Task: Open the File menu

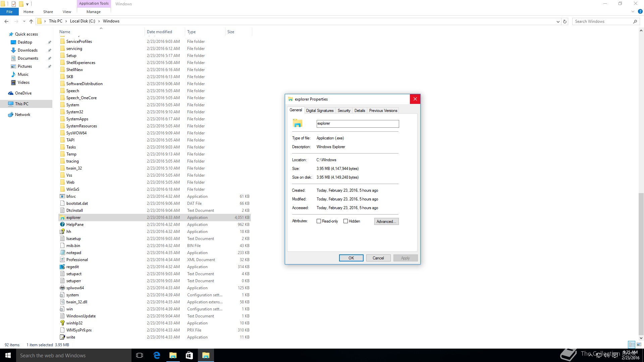Action: click(x=9, y=12)
